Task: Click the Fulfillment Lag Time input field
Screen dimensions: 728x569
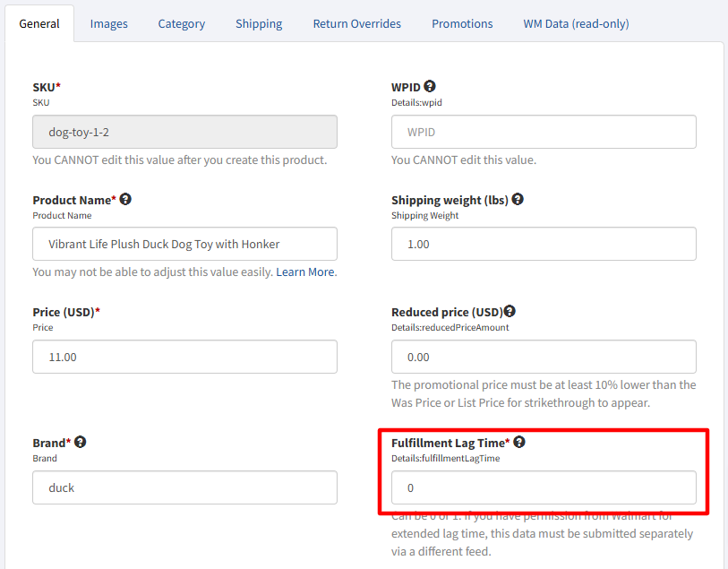Action: tap(544, 487)
